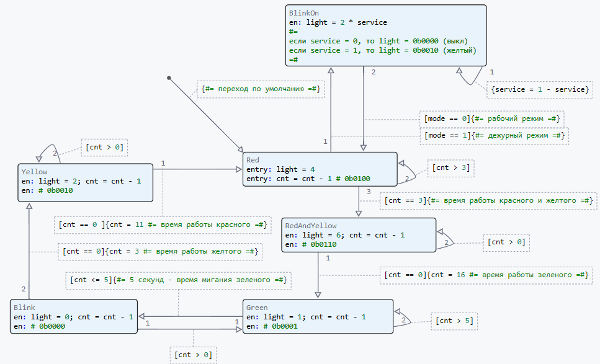This screenshot has height=364, width=600.
Task: Select the Yellow state node
Action: (x=85, y=182)
